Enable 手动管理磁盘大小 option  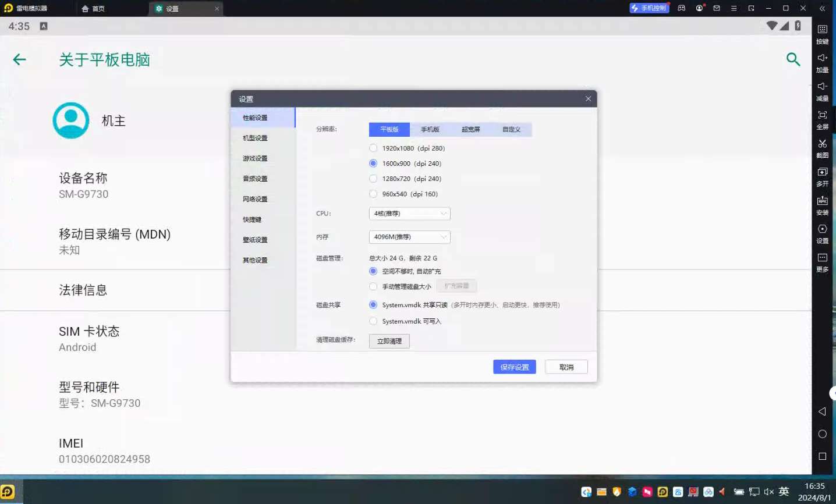373,286
